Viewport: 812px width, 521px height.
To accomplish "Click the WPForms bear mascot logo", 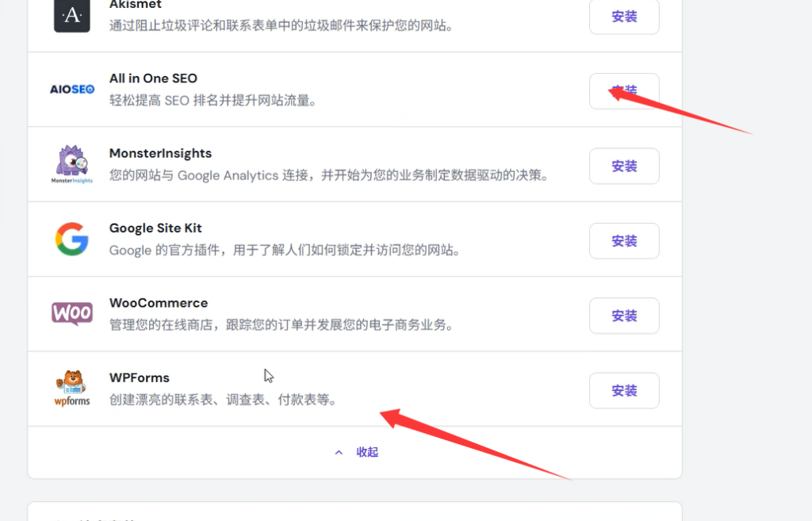I will pyautogui.click(x=72, y=389).
